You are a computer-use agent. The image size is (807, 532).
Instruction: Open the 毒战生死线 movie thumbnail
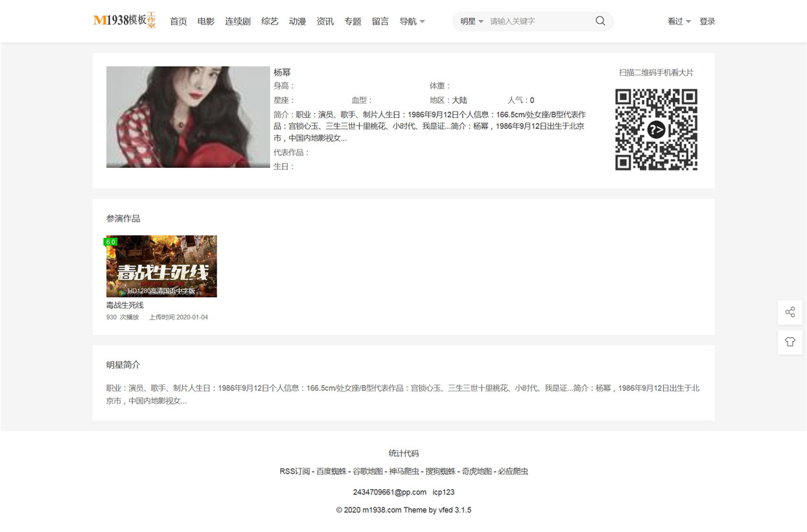[161, 266]
